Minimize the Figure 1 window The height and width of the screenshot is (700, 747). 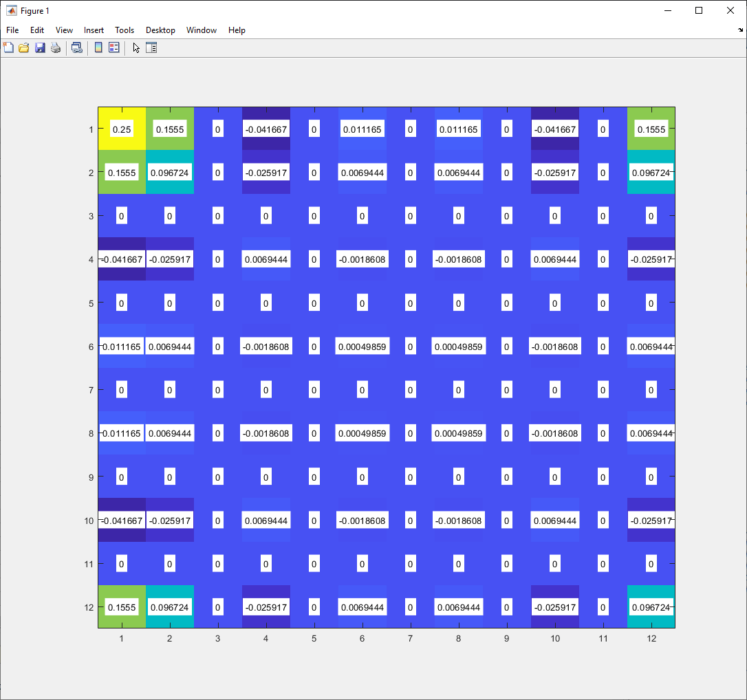668,10
